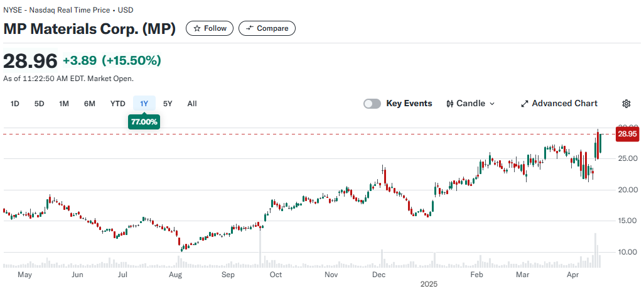Viewport: 644px width, 296px height.
Task: Click the candlestick chart type icon
Action: [x=450, y=104]
